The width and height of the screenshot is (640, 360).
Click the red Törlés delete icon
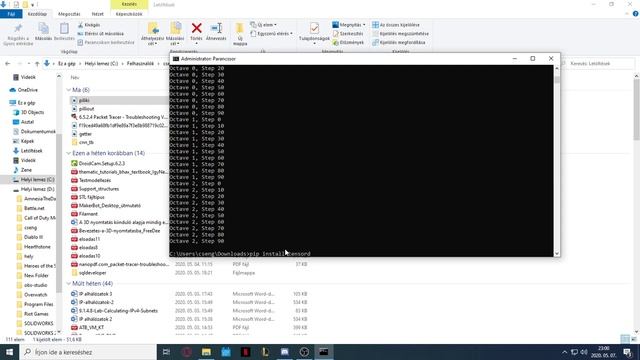pos(196,28)
